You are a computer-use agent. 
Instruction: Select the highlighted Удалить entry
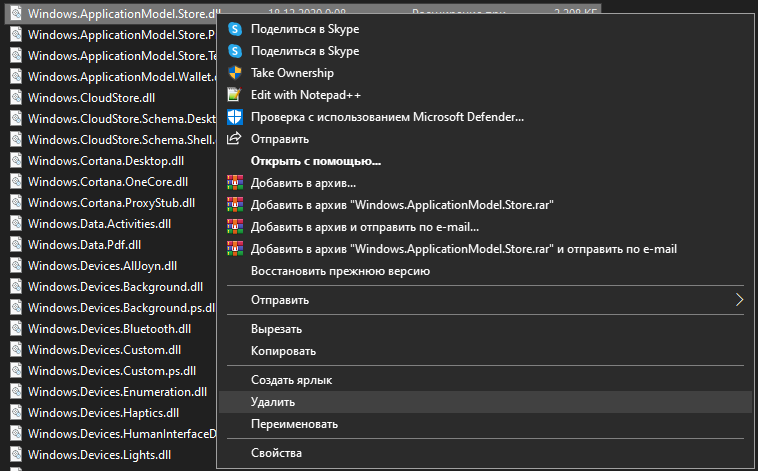click(x=485, y=402)
